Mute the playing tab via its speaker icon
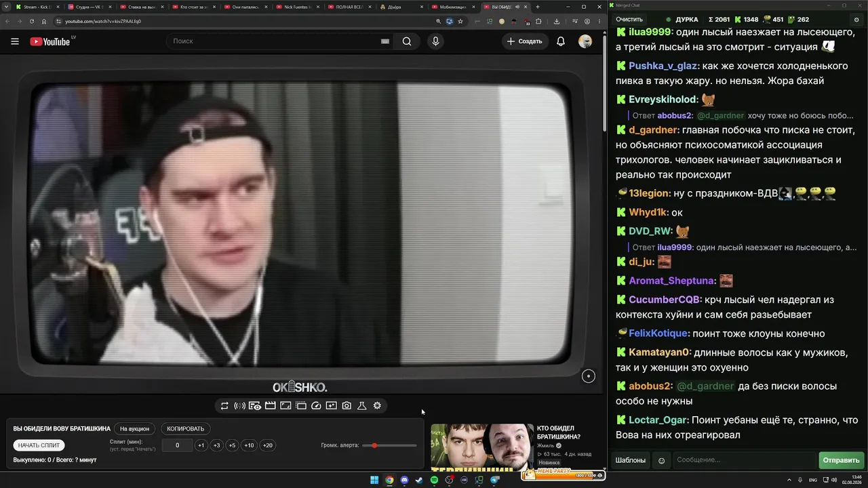This screenshot has width=868, height=488. 517,7
